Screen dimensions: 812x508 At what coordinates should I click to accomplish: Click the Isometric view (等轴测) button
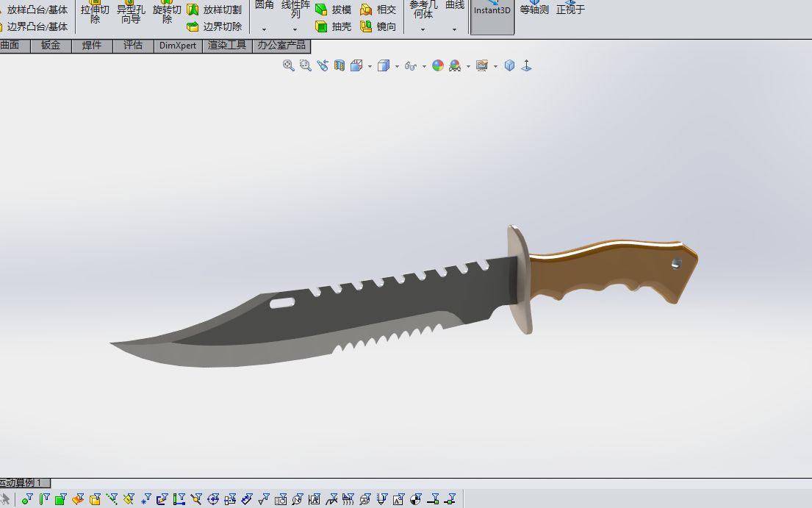click(534, 10)
